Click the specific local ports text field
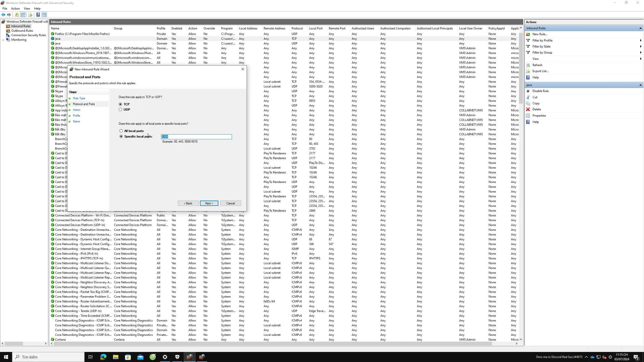 pyautogui.click(x=196, y=137)
